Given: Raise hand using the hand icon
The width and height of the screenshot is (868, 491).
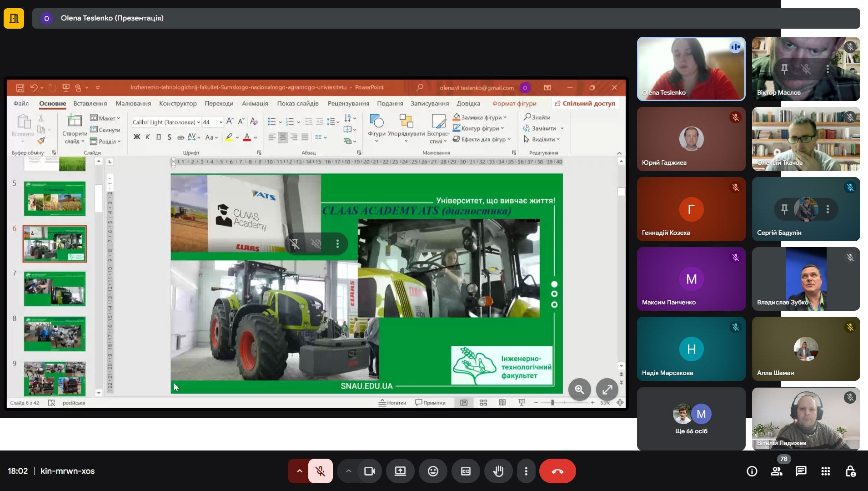Looking at the screenshot, I should coord(498,471).
